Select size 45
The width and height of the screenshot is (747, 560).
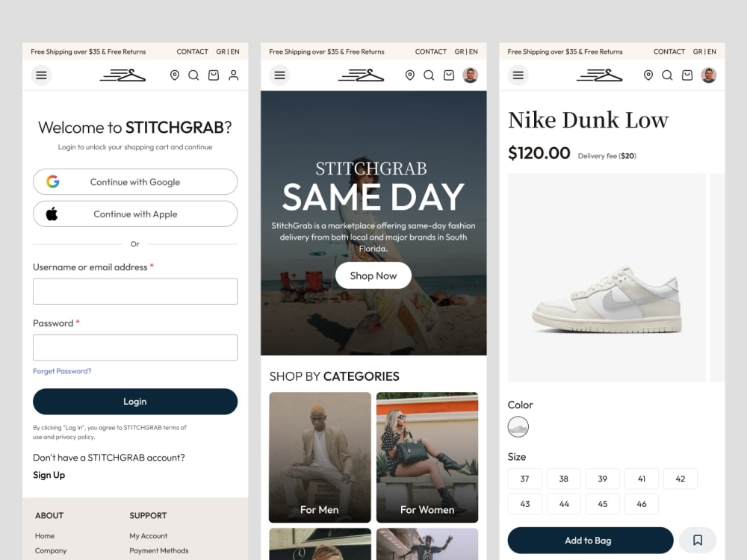pos(603,504)
